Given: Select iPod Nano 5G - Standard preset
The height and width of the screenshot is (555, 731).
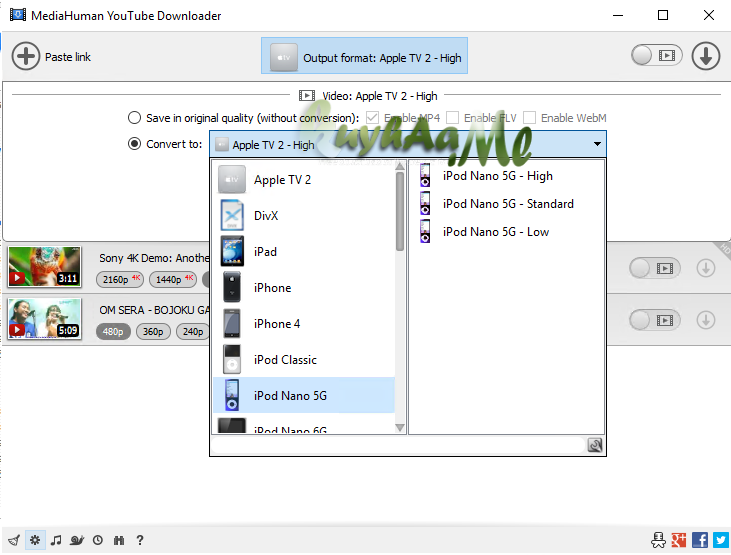Looking at the screenshot, I should [506, 203].
